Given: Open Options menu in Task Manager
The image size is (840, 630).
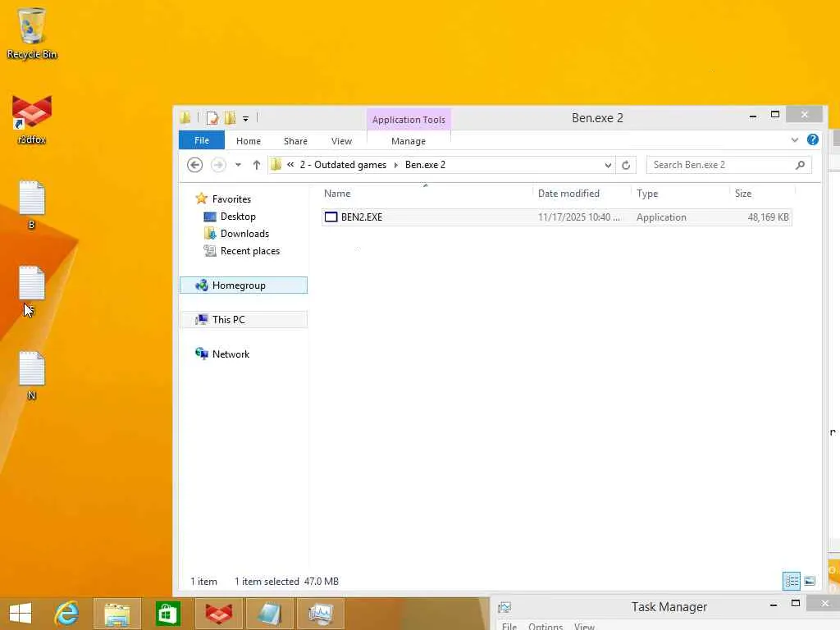Looking at the screenshot, I should click(x=546, y=626).
